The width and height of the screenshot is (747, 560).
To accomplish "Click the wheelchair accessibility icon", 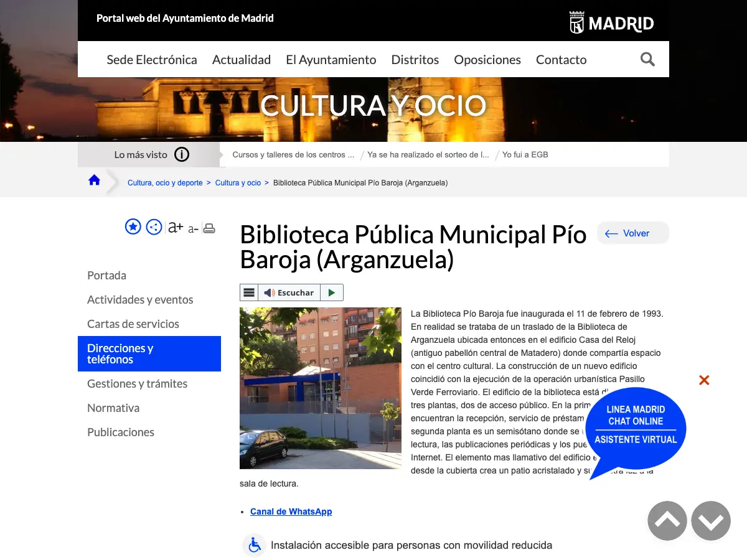I will pyautogui.click(x=255, y=545).
